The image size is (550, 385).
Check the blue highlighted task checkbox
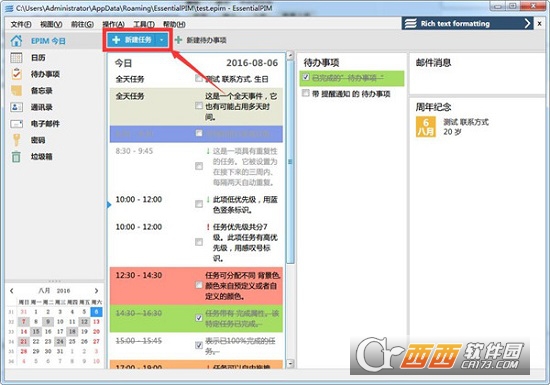[199, 133]
